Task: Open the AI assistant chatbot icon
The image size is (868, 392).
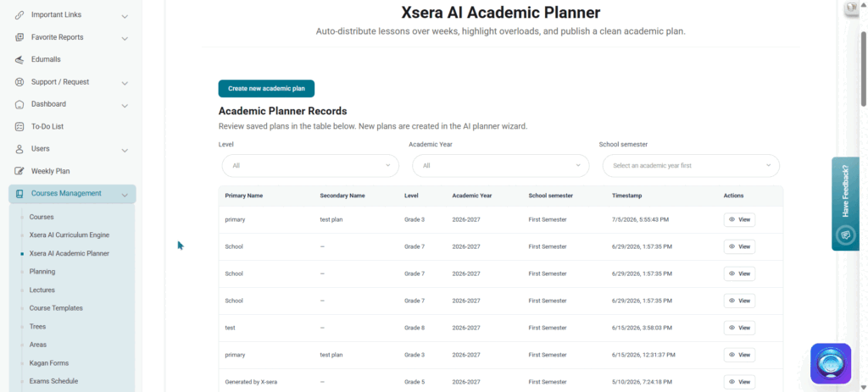Action: click(x=831, y=363)
